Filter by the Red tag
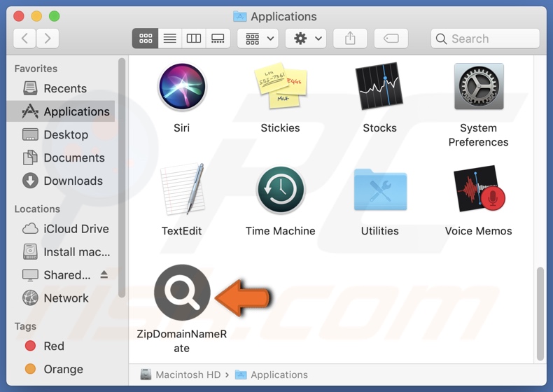 [x=61, y=346]
